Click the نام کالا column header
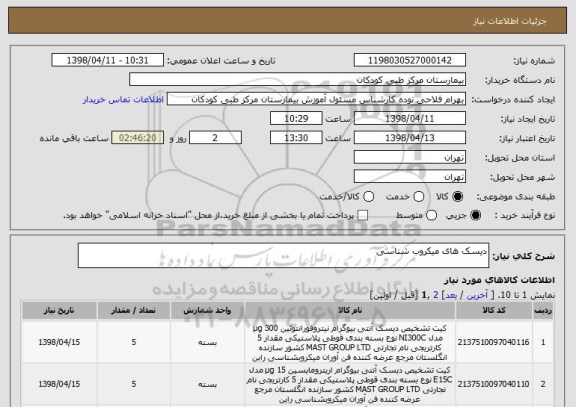Image resolution: width=576 pixels, height=407 pixels. 350,311
